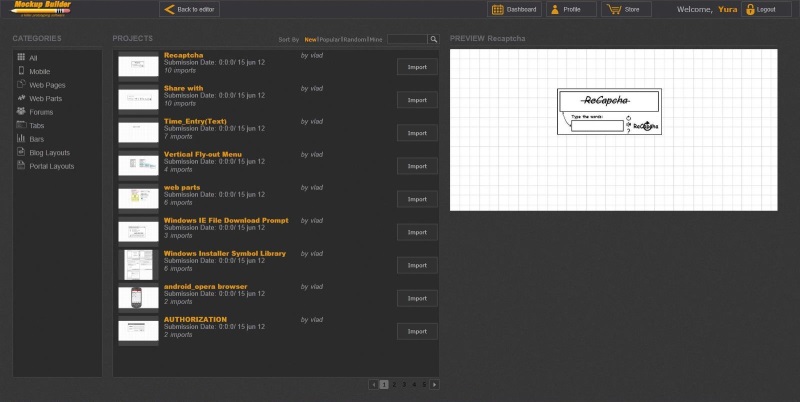Focus the project search field

click(x=407, y=39)
